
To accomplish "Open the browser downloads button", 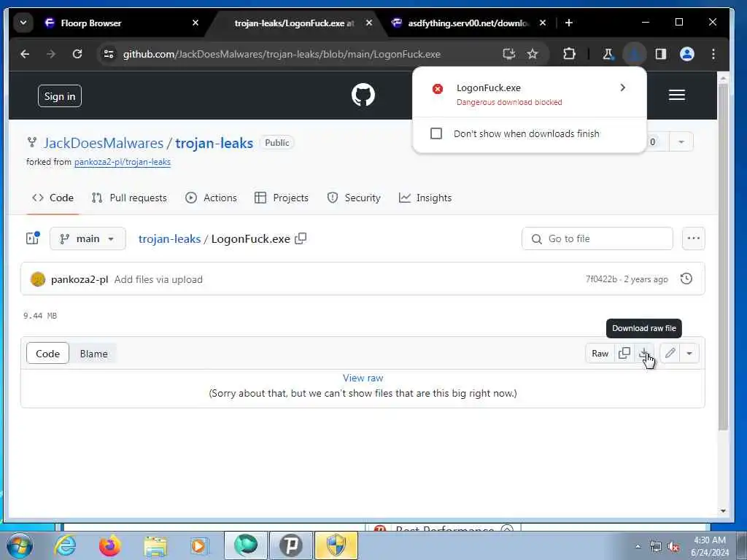I will 634,54.
